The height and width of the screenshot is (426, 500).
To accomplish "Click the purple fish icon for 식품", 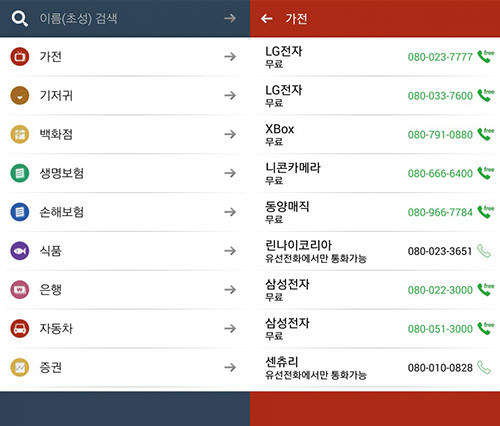I will point(20,251).
